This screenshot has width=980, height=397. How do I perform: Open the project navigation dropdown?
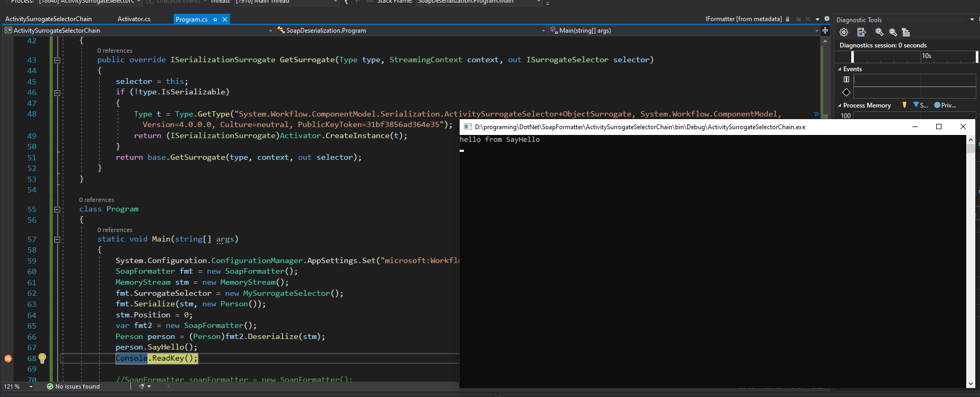click(139, 31)
